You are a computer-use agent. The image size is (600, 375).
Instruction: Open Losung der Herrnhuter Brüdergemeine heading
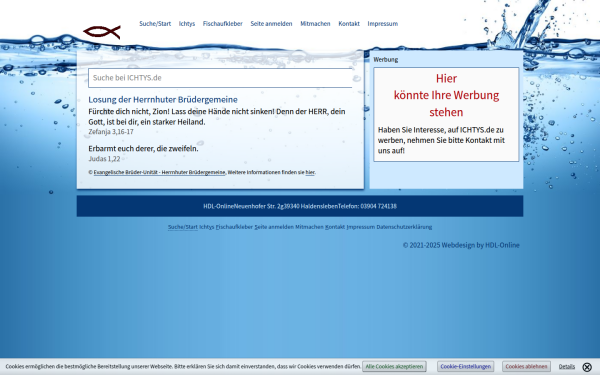click(x=163, y=99)
